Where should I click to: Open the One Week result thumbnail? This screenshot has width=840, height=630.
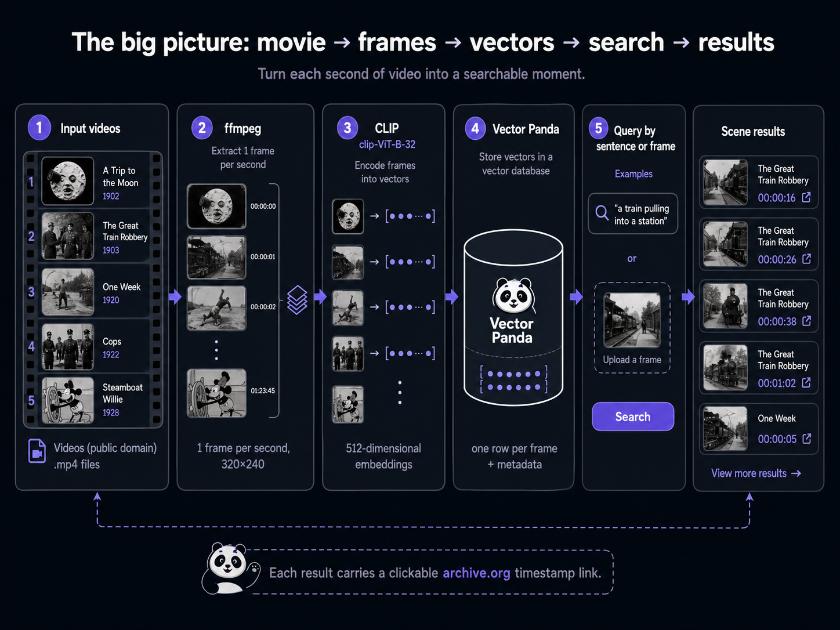(x=725, y=429)
